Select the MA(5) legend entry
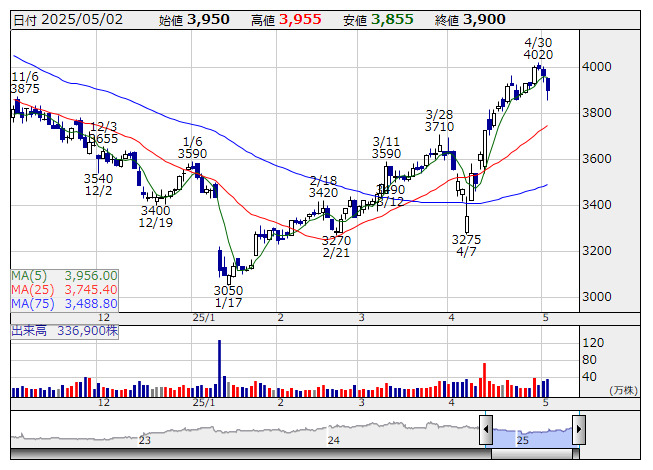 coord(64,276)
